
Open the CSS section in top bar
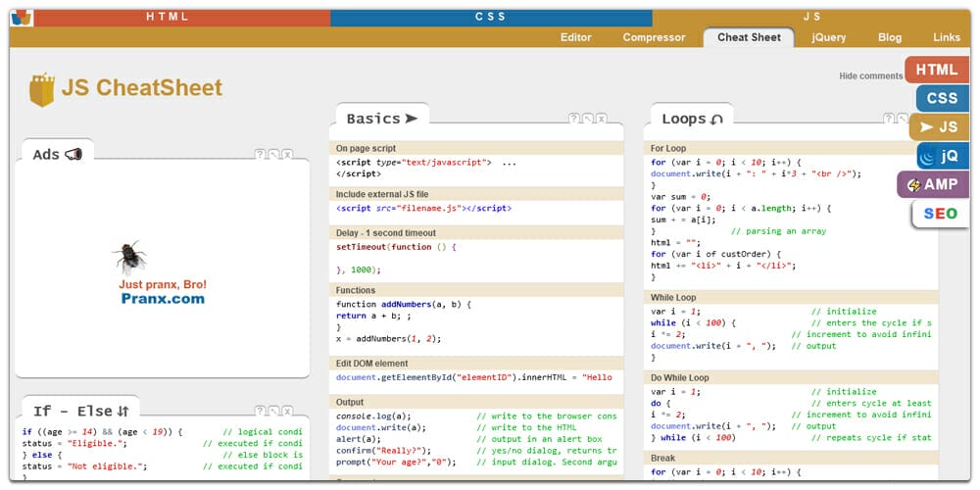(491, 18)
